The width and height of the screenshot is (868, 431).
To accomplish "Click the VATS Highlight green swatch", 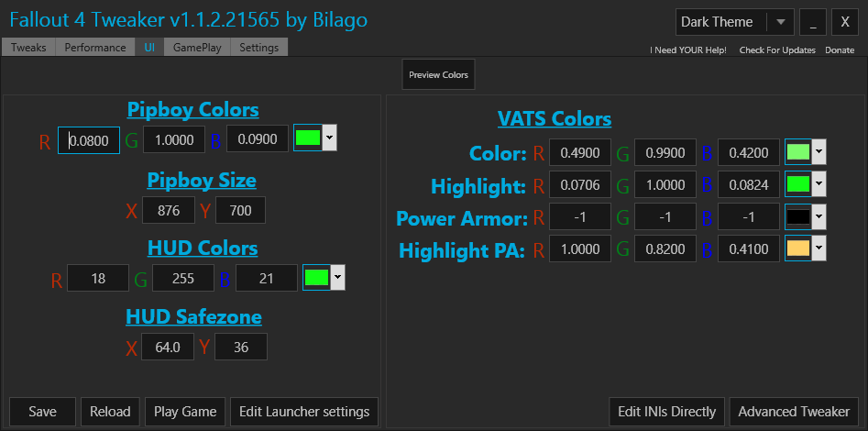I will point(797,184).
